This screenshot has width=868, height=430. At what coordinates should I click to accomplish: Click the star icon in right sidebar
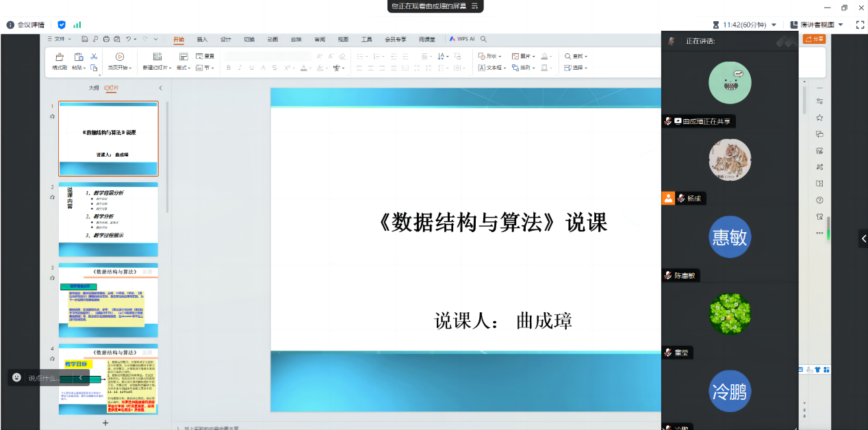819,118
